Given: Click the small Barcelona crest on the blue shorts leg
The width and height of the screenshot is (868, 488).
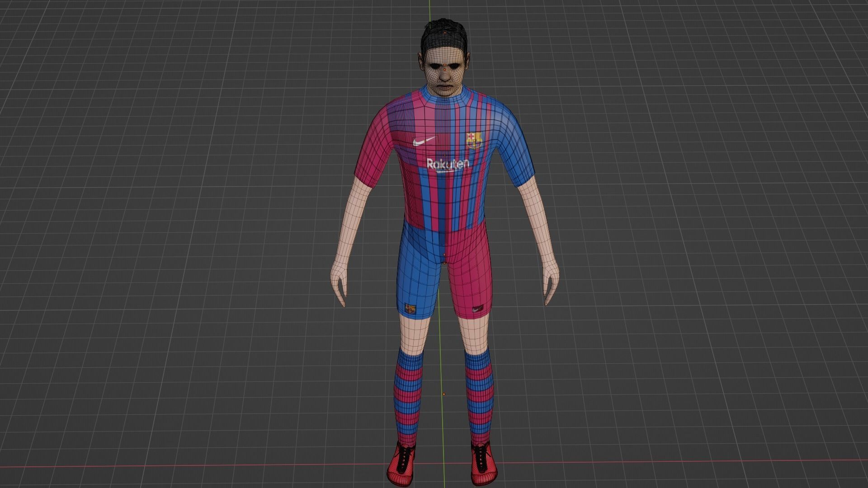Looking at the screenshot, I should pyautogui.click(x=411, y=309).
